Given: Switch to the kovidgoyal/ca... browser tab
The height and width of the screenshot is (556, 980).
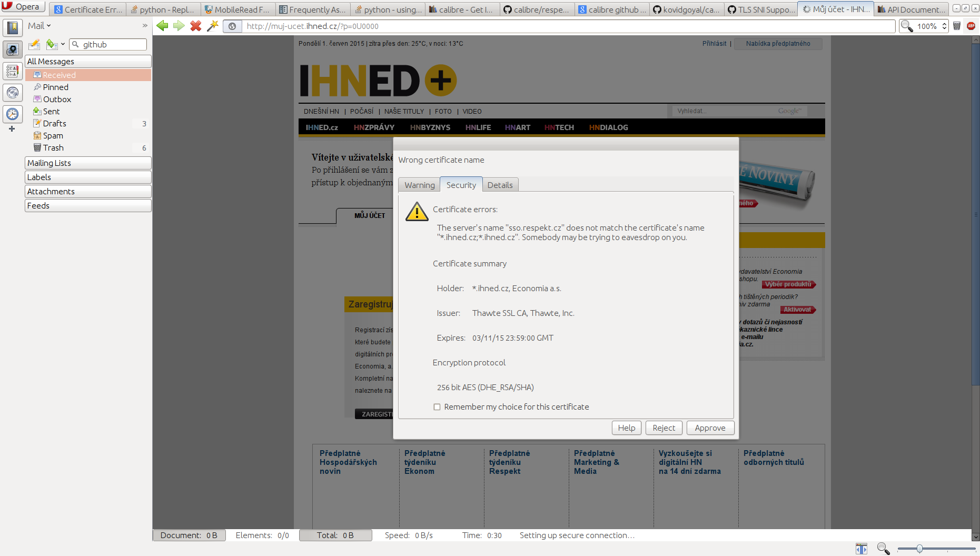Looking at the screenshot, I should tap(687, 9).
